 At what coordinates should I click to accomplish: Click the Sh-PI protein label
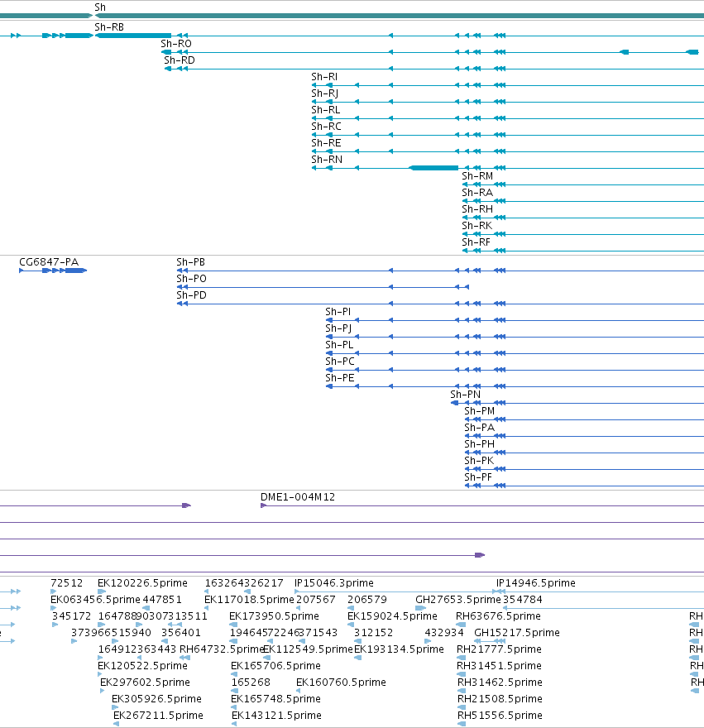[x=338, y=312]
